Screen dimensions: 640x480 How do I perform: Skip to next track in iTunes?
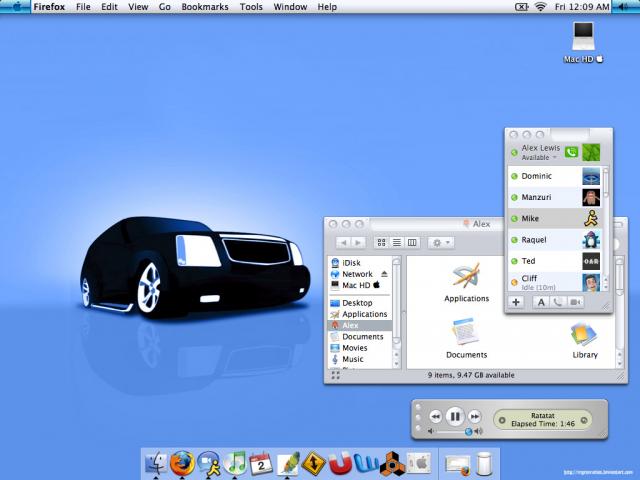(x=474, y=417)
